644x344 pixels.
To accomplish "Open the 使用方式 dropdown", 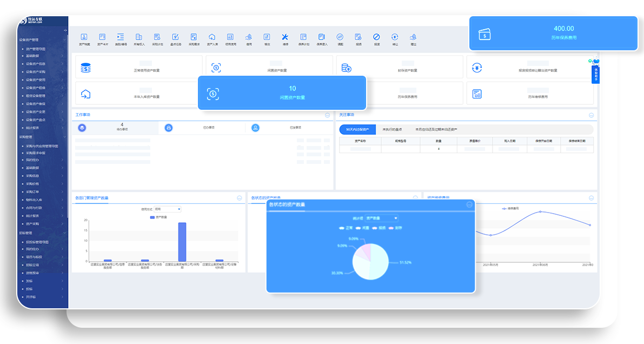I will coord(167,209).
